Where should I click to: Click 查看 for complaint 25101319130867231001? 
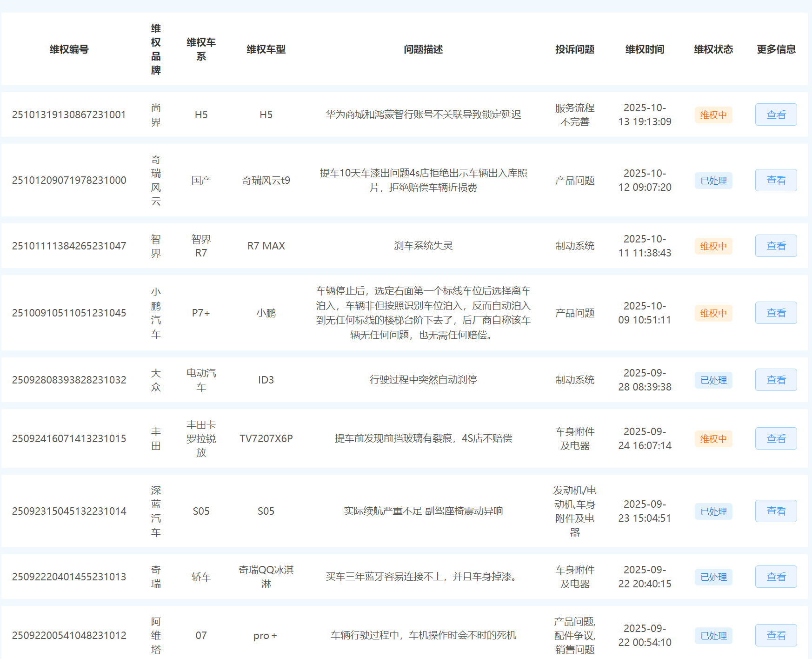(776, 114)
